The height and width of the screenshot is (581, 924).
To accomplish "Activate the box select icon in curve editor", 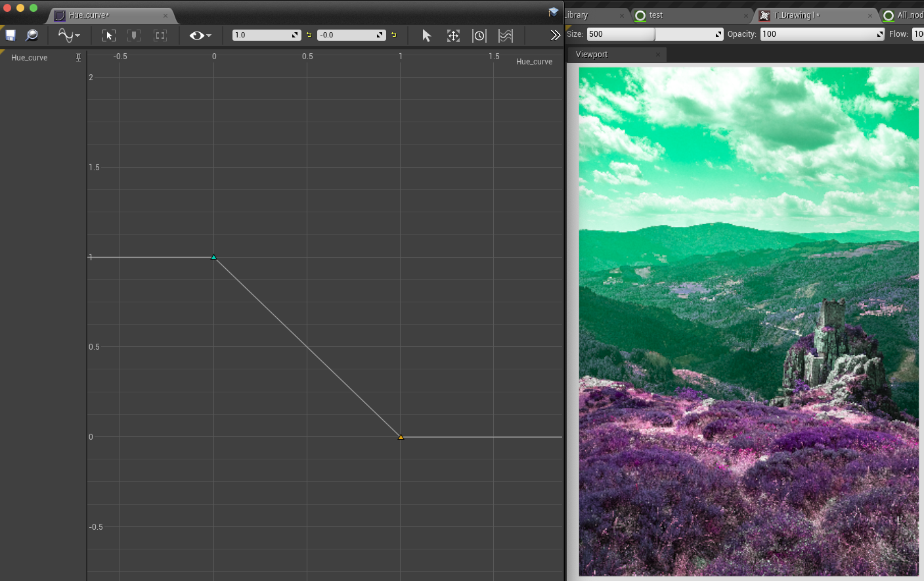I will tap(108, 35).
